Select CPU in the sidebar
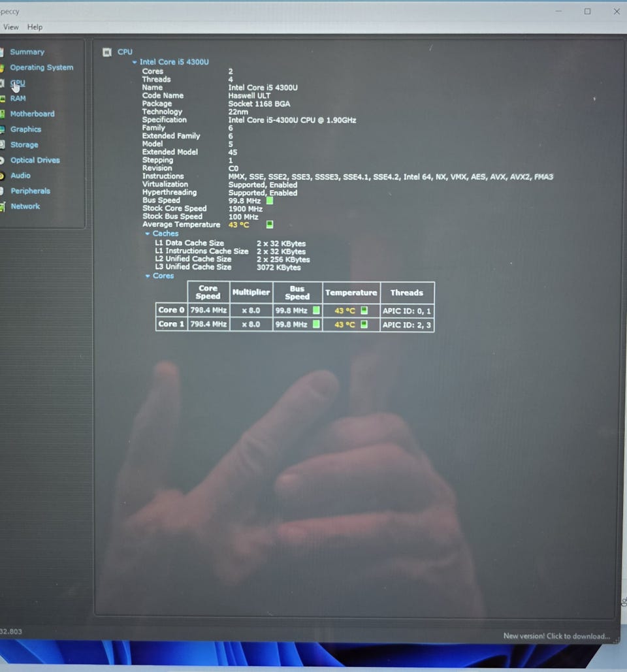Image resolution: width=627 pixels, height=672 pixels. tap(18, 83)
